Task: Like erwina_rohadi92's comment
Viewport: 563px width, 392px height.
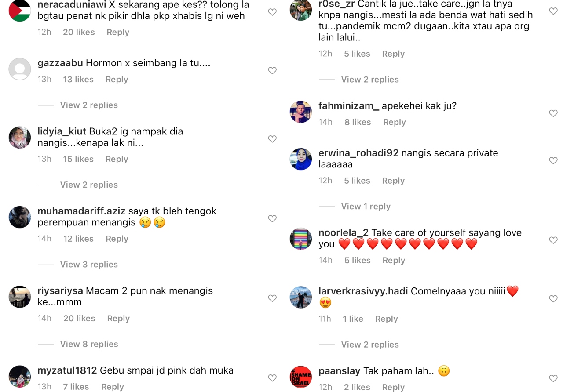Action: click(x=553, y=161)
